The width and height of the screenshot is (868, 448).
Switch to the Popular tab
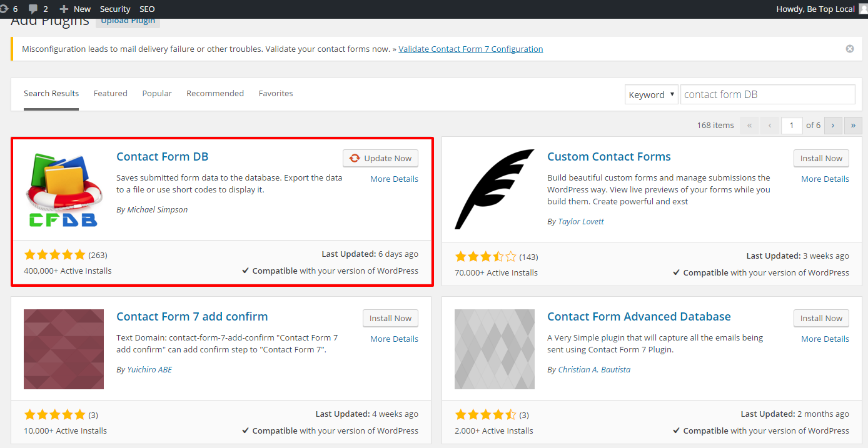tap(157, 93)
